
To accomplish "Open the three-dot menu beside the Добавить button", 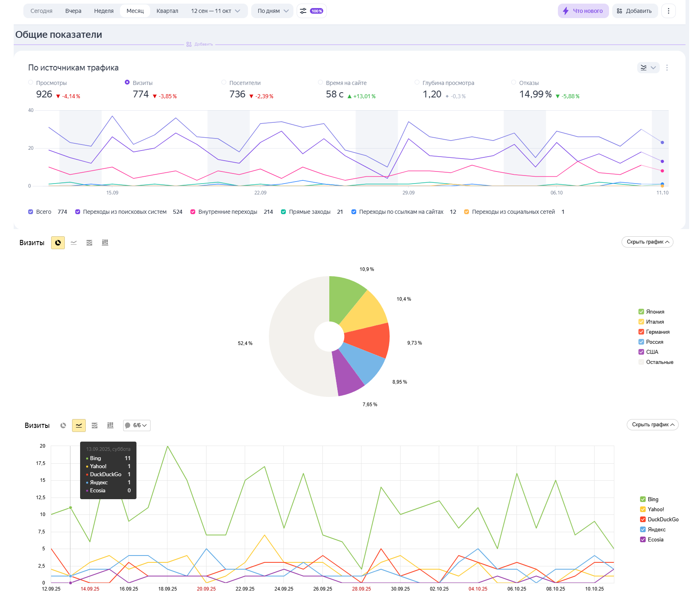I will coord(668,11).
